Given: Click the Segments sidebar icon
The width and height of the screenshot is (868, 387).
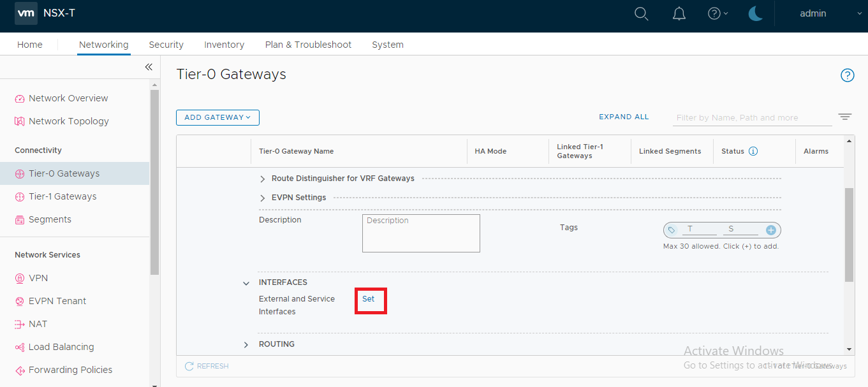Looking at the screenshot, I should 19,220.
